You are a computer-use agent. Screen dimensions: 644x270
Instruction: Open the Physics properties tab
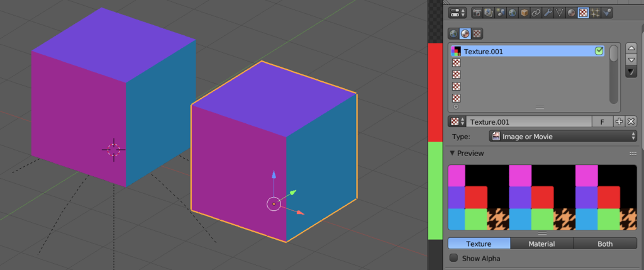click(x=607, y=13)
